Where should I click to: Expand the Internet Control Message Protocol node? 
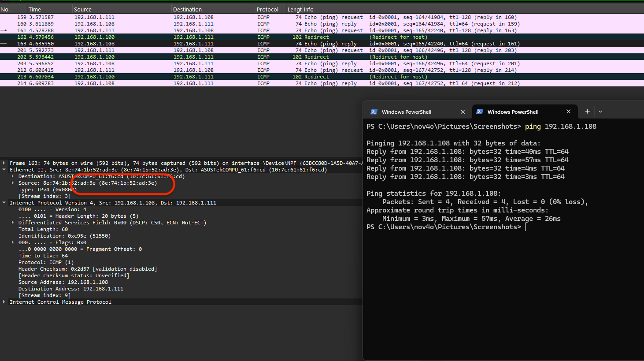[4, 302]
